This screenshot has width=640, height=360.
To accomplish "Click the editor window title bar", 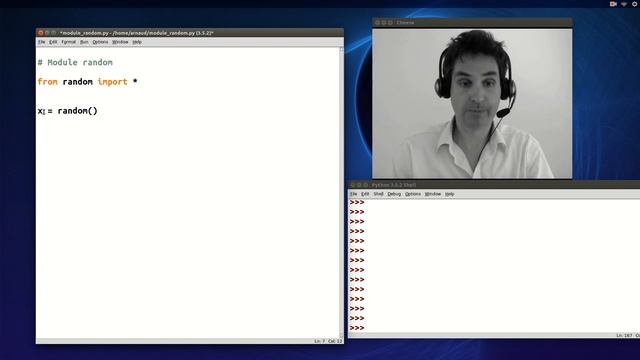I will [190, 33].
